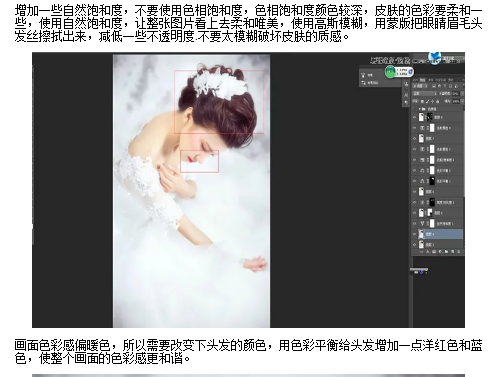The image size is (499, 377).
Task: Open the blend mode dropdown in Layers panel
Action: coord(424,94)
